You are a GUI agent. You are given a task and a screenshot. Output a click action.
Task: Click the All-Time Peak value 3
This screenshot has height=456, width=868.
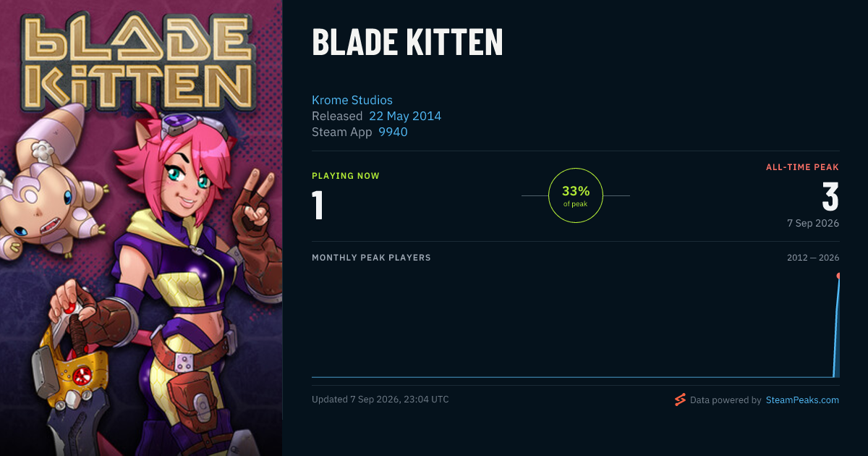pos(830,197)
